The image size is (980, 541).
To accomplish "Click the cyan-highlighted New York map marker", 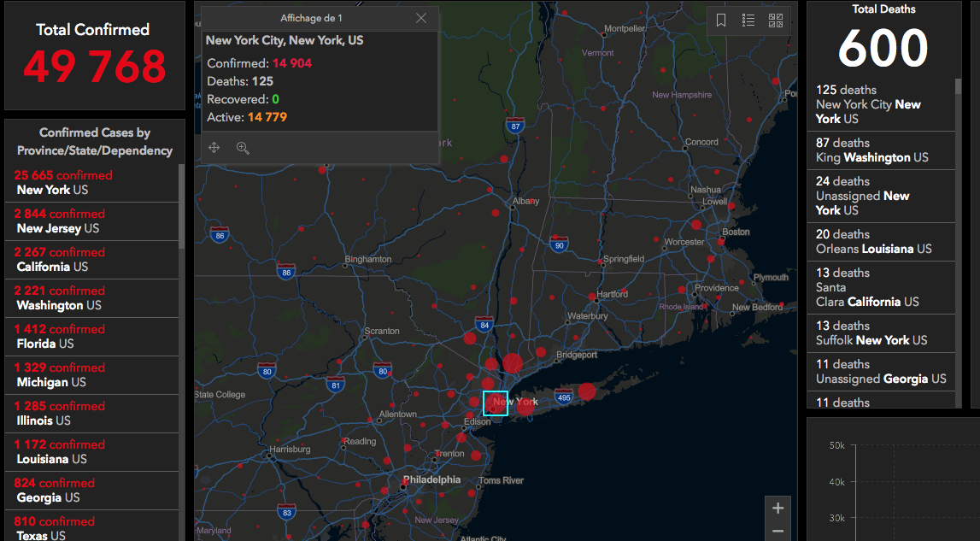I will tap(496, 403).
